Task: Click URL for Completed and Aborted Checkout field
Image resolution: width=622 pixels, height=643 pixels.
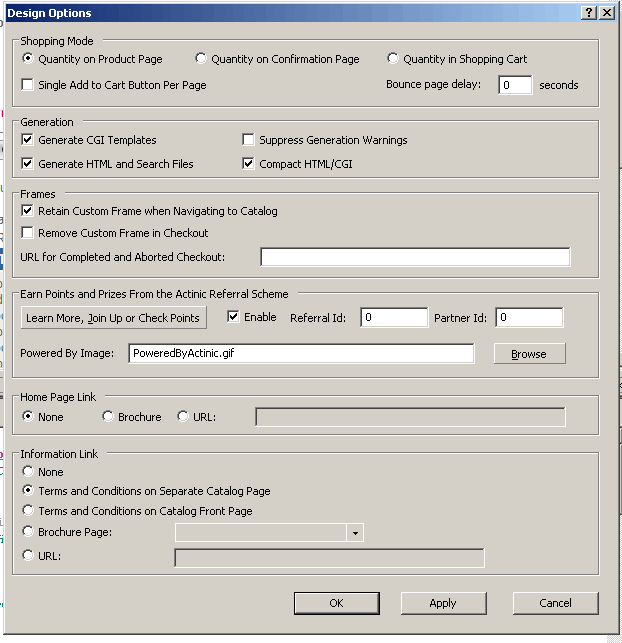Action: [415, 257]
